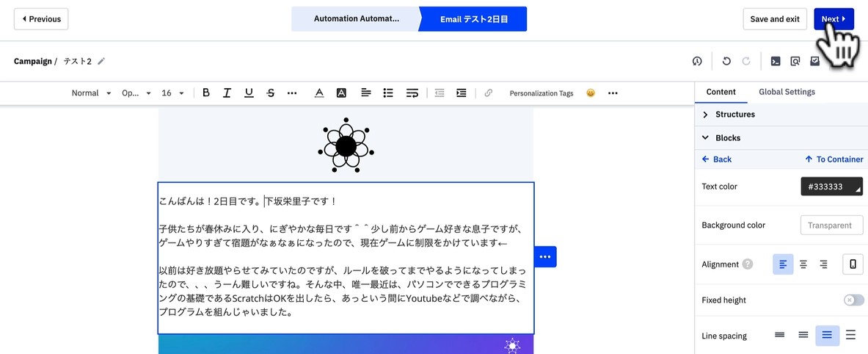Click the Bold formatting icon
The width and height of the screenshot is (868, 354).
pyautogui.click(x=206, y=93)
